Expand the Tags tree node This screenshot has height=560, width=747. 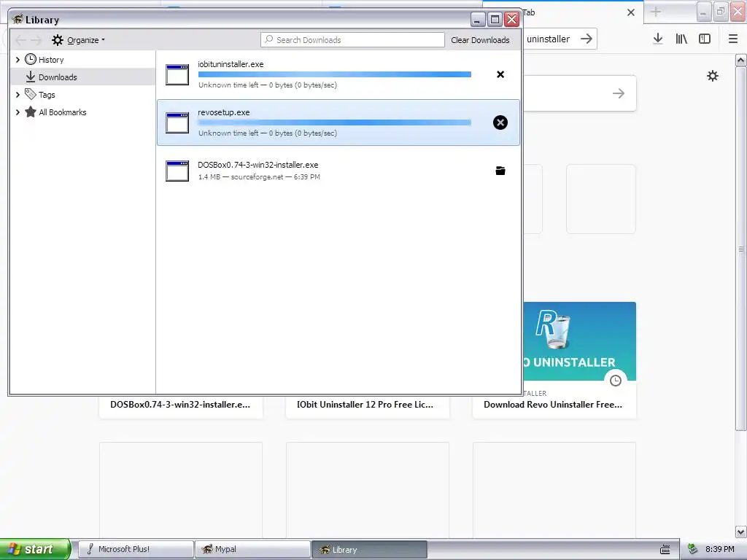pyautogui.click(x=18, y=95)
